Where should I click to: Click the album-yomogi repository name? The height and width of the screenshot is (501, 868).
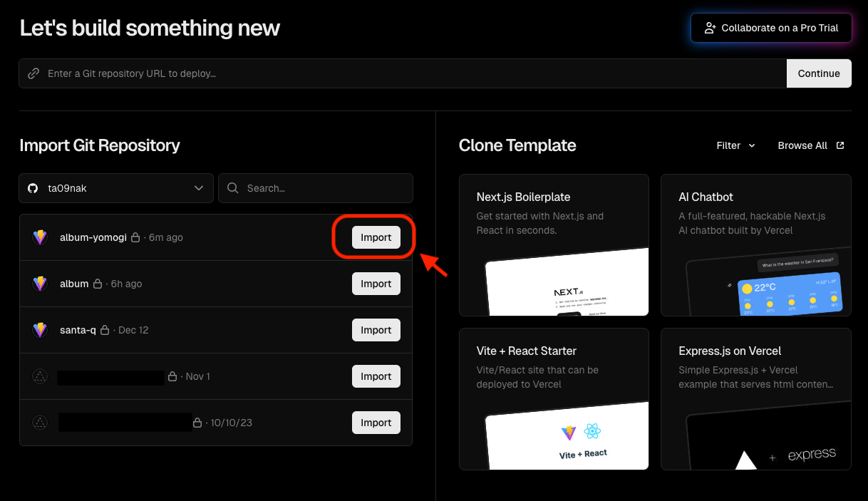(93, 237)
